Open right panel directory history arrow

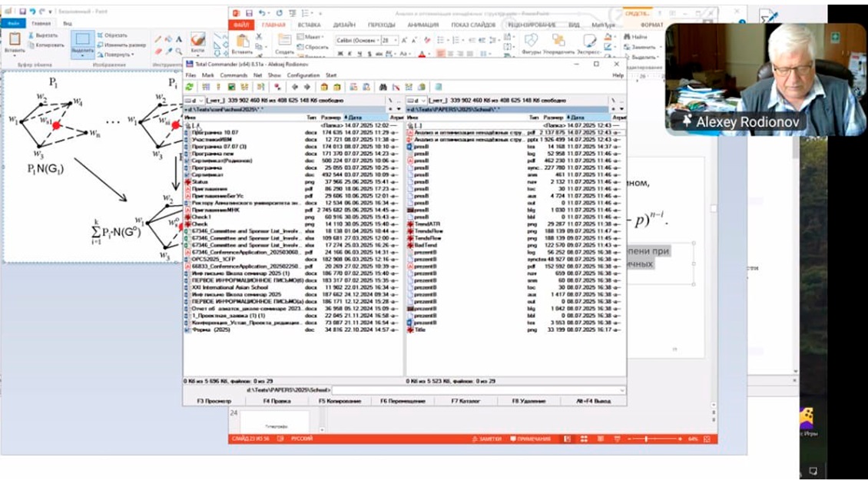(621, 109)
